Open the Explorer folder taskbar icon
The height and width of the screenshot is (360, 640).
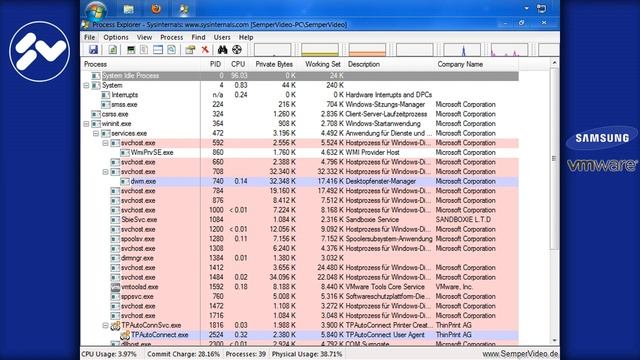pyautogui.click(x=129, y=9)
